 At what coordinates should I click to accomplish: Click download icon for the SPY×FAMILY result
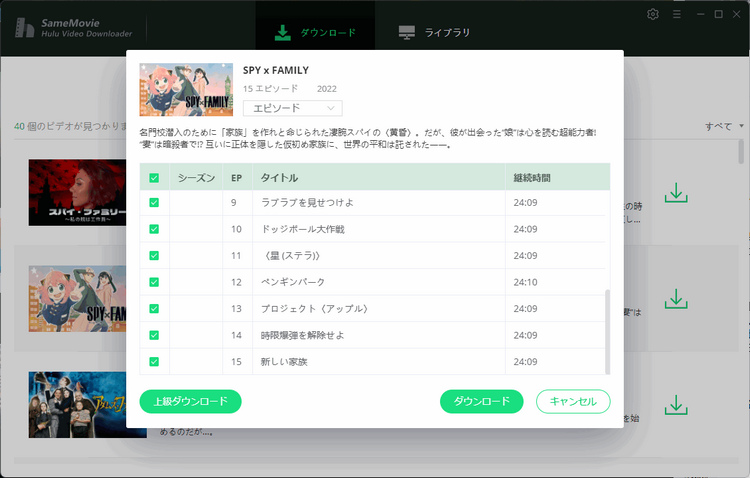(x=676, y=299)
